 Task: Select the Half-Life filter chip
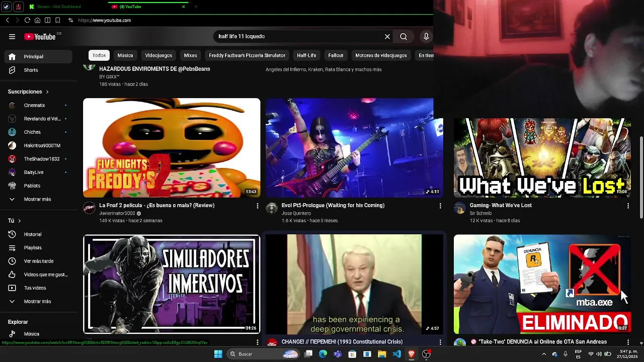(306, 55)
